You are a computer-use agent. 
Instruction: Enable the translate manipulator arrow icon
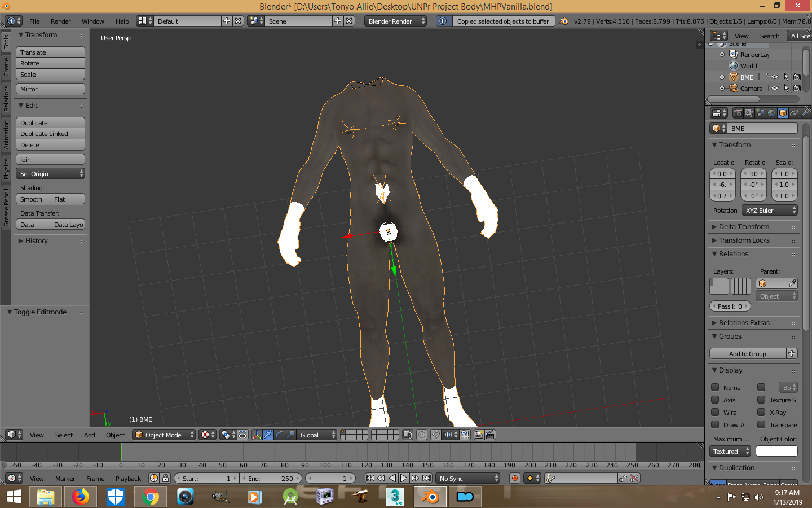pyautogui.click(x=268, y=435)
